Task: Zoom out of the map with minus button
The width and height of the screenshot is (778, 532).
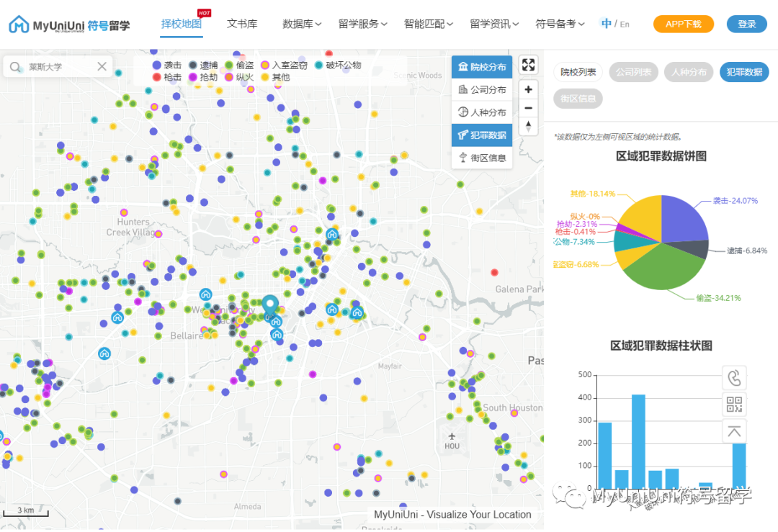Action: (x=528, y=108)
